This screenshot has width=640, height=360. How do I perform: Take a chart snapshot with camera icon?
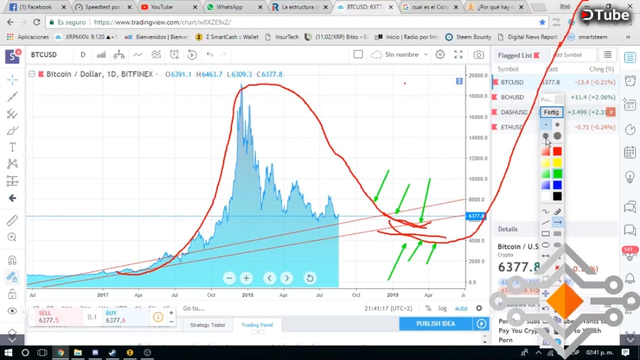[478, 55]
